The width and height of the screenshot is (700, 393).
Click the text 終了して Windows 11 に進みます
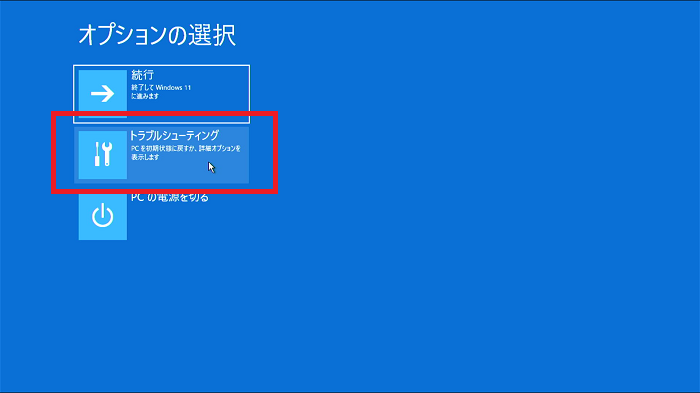tap(161, 92)
